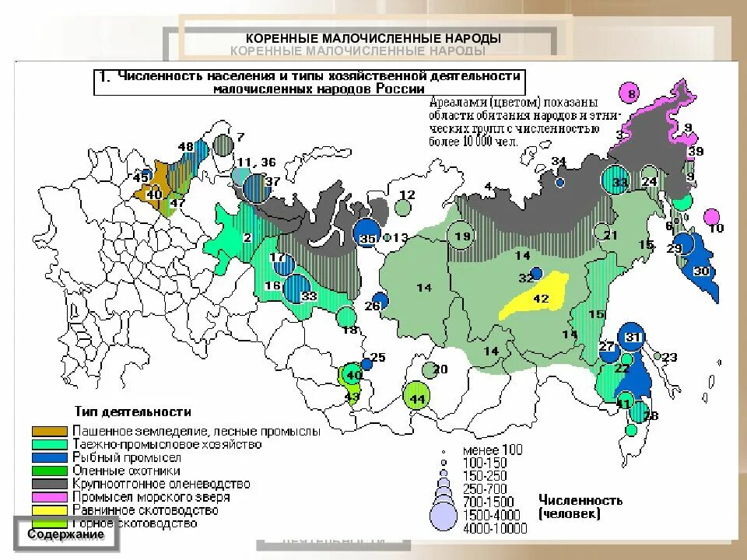Click the size legend entry 'менее 100'
Viewport: 747px width, 560px height.
pyautogui.click(x=493, y=450)
